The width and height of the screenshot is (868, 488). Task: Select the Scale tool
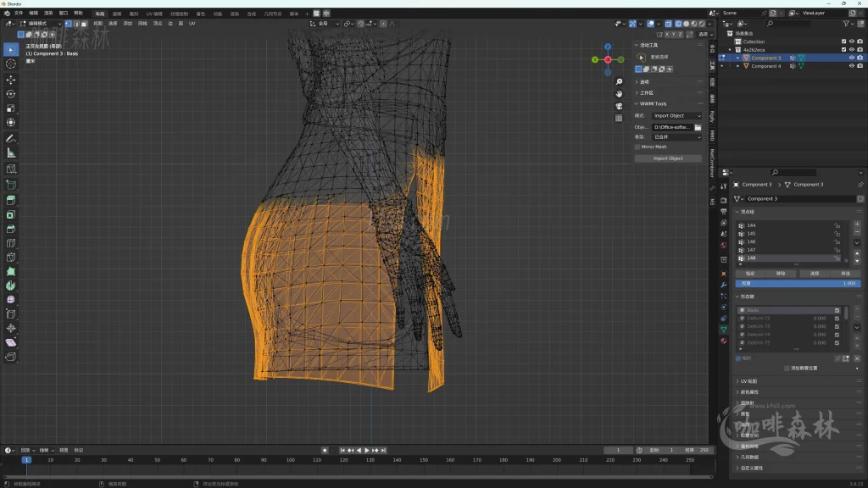coord(10,108)
